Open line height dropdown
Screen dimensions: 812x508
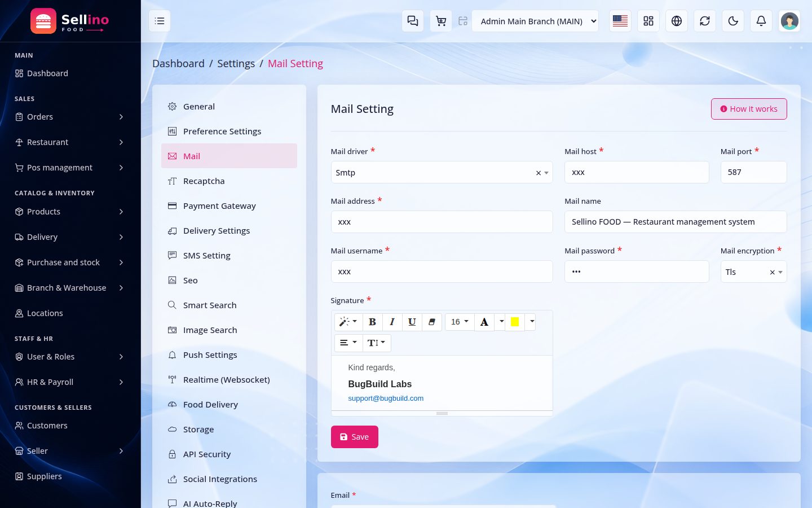pos(377,343)
